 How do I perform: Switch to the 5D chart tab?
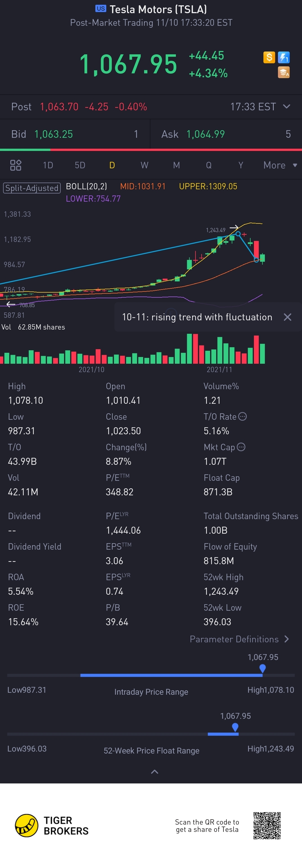(x=80, y=165)
